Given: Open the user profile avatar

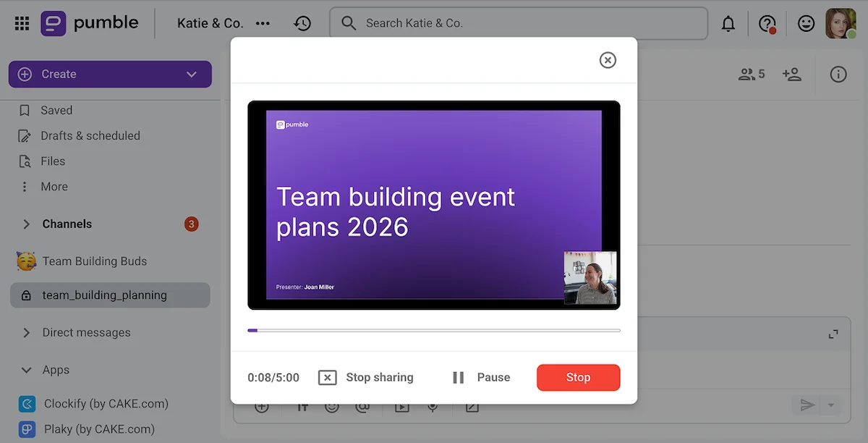Looking at the screenshot, I should coord(841,24).
